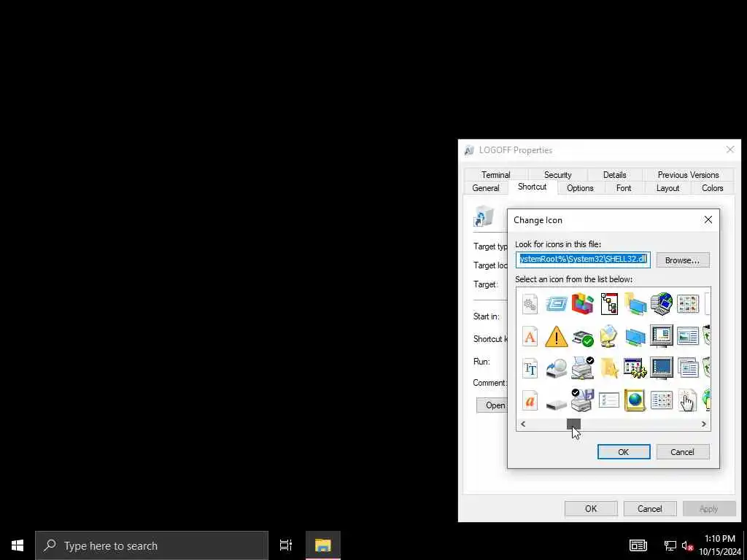
Task: Select the drive with globe and arrow icon
Action: (x=556, y=368)
